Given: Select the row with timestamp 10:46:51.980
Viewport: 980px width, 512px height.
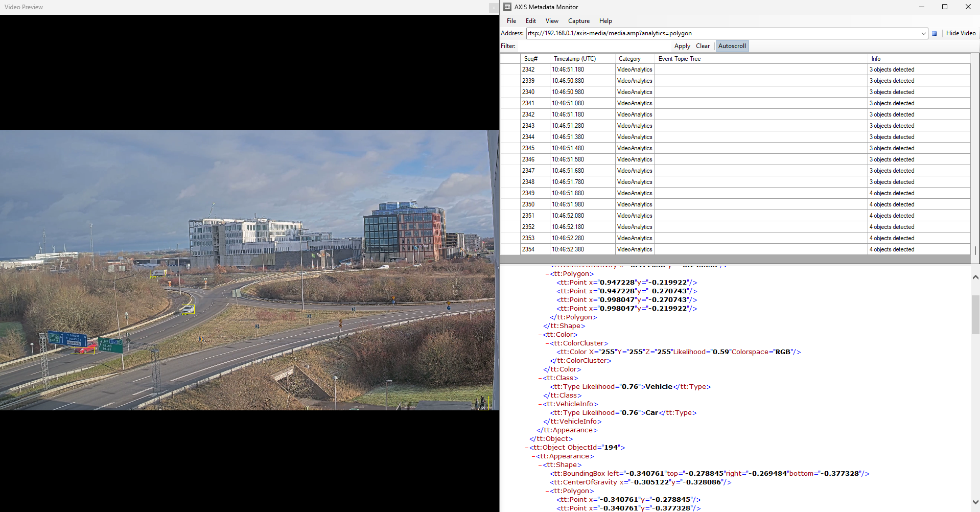Looking at the screenshot, I should [735, 204].
